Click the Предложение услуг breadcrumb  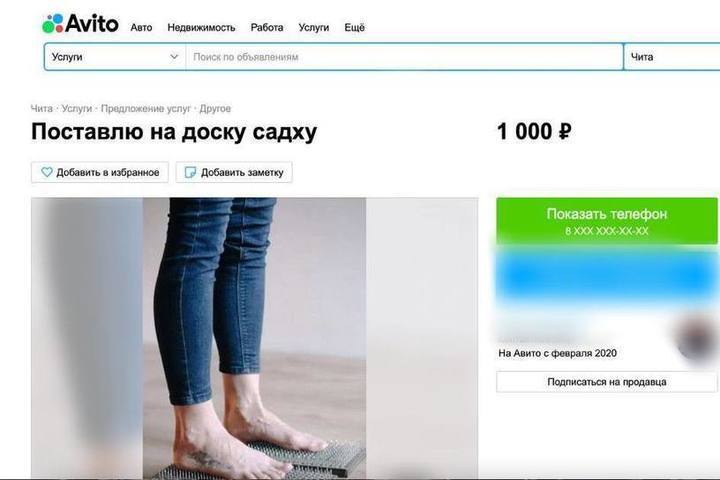[x=146, y=109]
